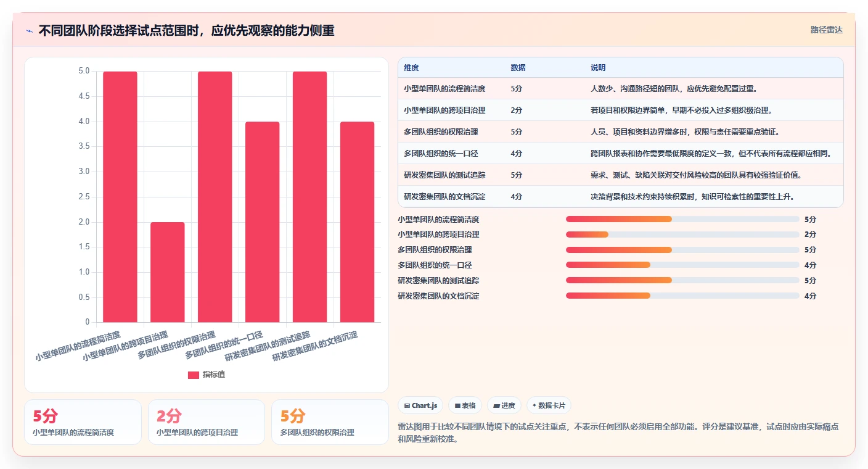868x469 pixels.
Task: Click the progress bar for 多团队组织的权限治理
Action: 682,250
